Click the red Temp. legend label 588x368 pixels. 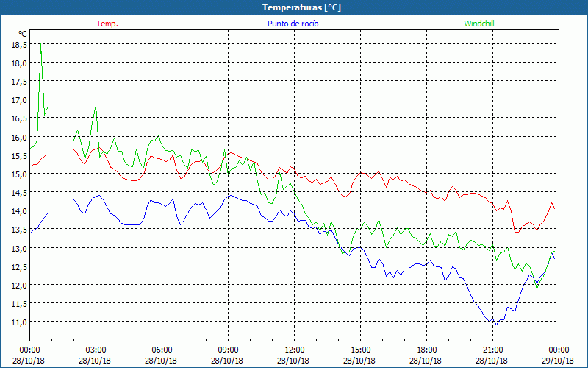107,24
